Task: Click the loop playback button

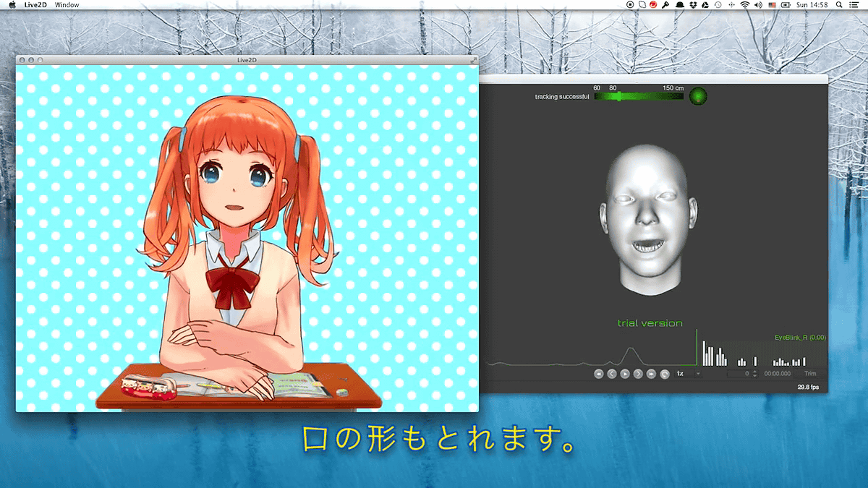Action: (665, 374)
